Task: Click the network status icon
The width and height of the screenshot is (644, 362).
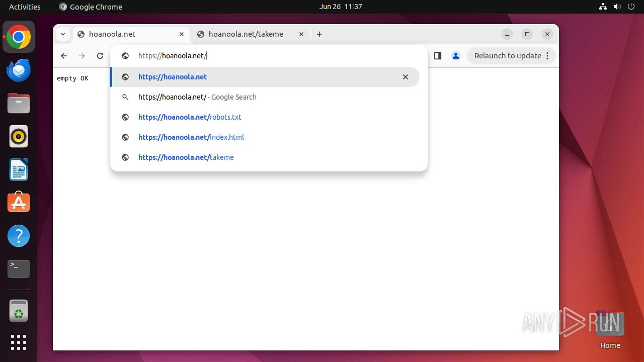Action: click(603, 7)
